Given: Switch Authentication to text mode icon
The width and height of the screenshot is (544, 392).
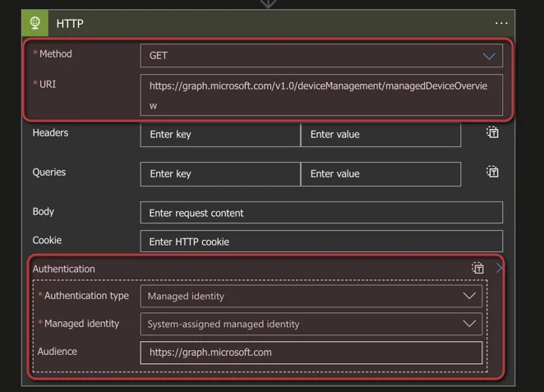Looking at the screenshot, I should point(477,268).
